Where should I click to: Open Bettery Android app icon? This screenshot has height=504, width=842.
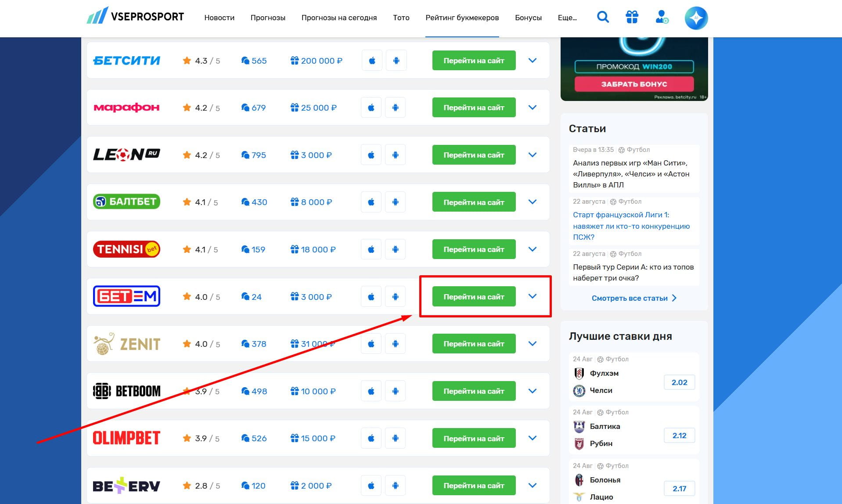[395, 486]
